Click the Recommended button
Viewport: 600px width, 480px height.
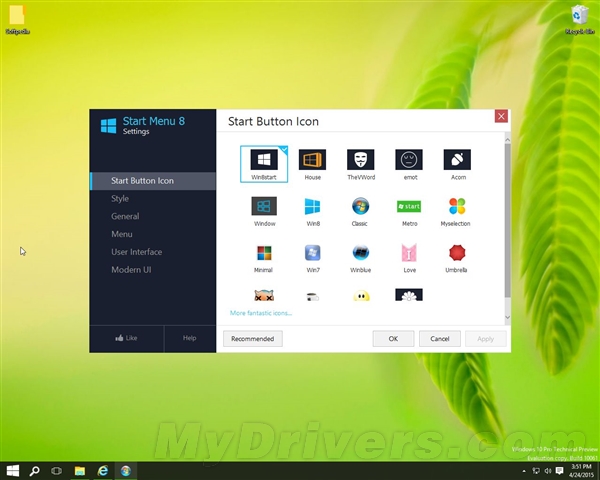(253, 339)
